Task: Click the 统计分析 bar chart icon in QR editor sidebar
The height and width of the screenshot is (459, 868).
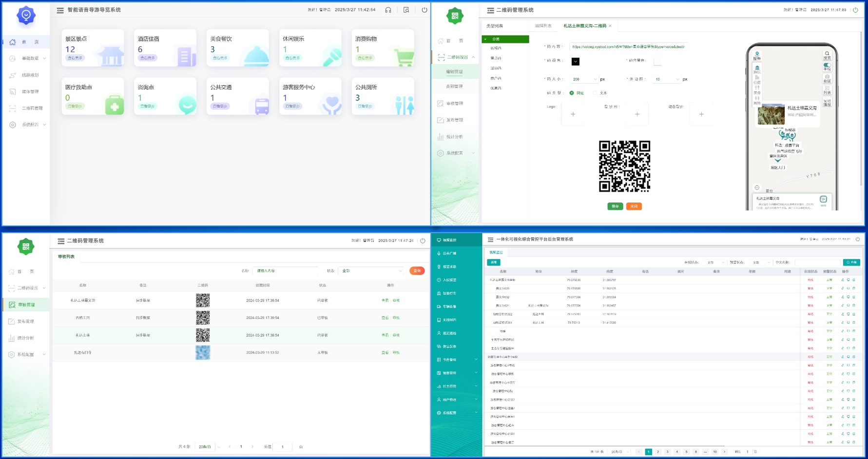Action: pos(441,137)
